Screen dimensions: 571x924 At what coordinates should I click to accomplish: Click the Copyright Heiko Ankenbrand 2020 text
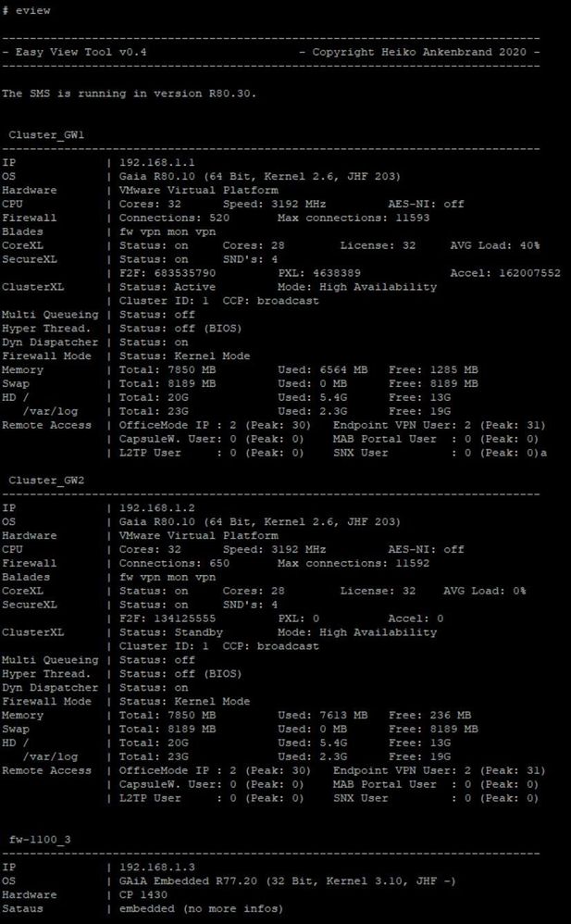419,52
